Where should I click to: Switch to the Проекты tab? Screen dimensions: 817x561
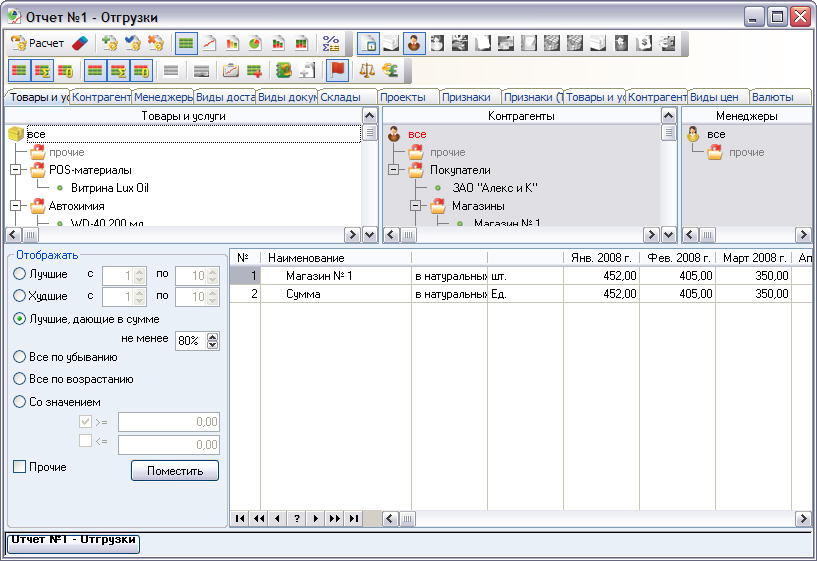coord(408,97)
